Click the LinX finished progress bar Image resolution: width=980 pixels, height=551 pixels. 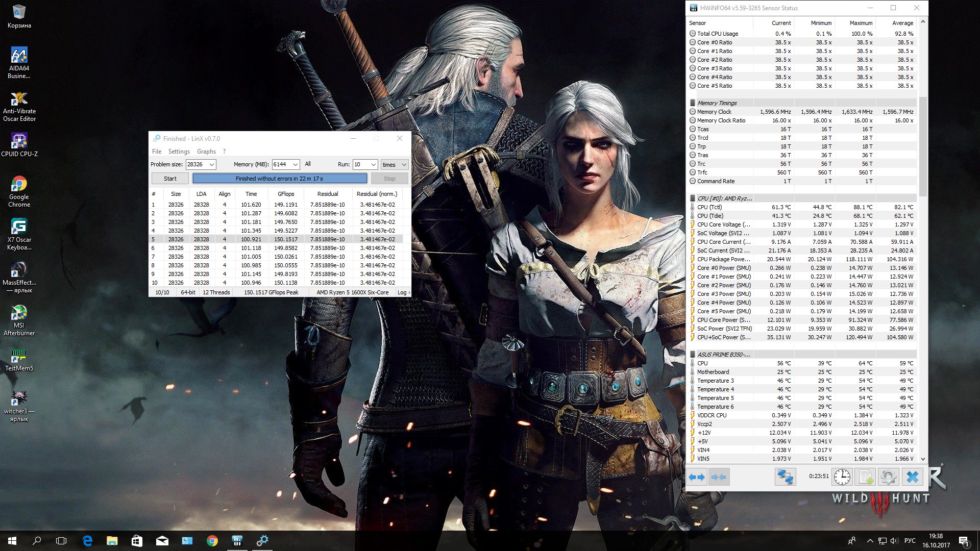point(279,179)
